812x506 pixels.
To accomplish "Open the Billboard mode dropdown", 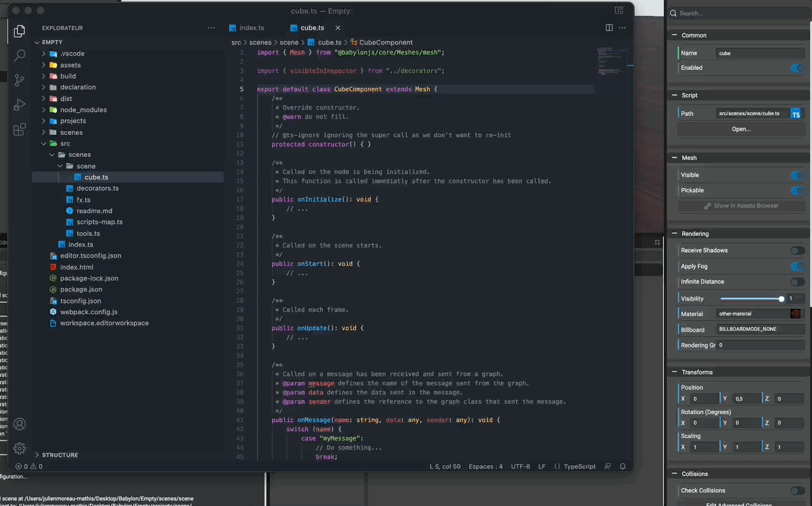I will point(760,329).
